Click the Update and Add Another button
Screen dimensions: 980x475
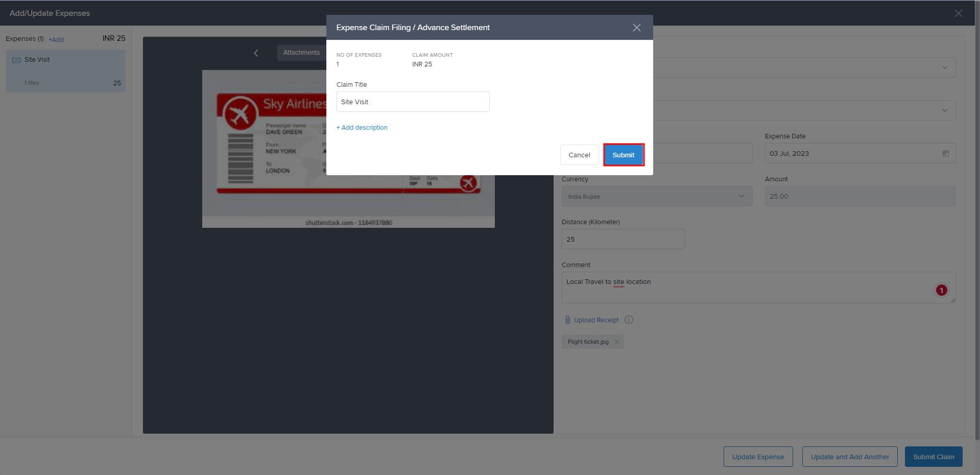[849, 457]
